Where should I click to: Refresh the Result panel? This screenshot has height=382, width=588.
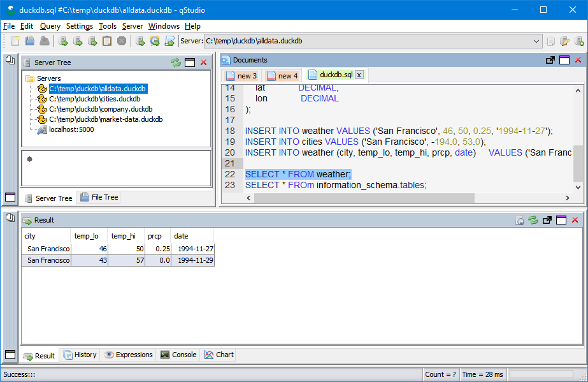pos(533,220)
